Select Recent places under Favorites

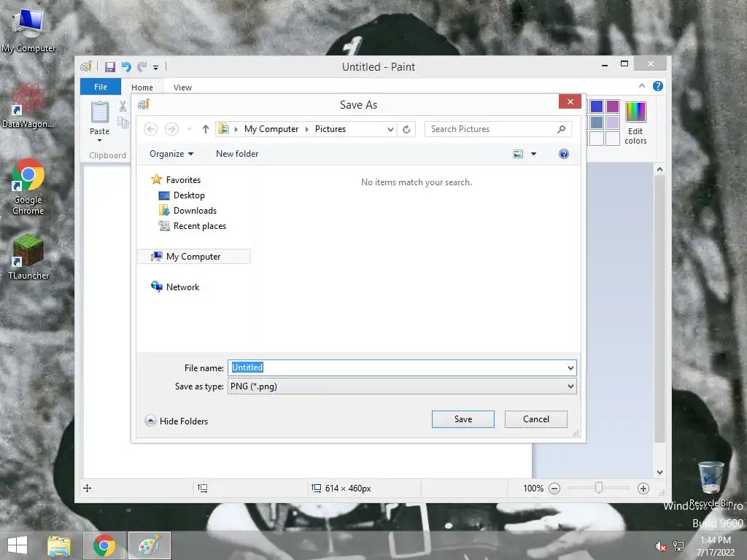click(192, 226)
